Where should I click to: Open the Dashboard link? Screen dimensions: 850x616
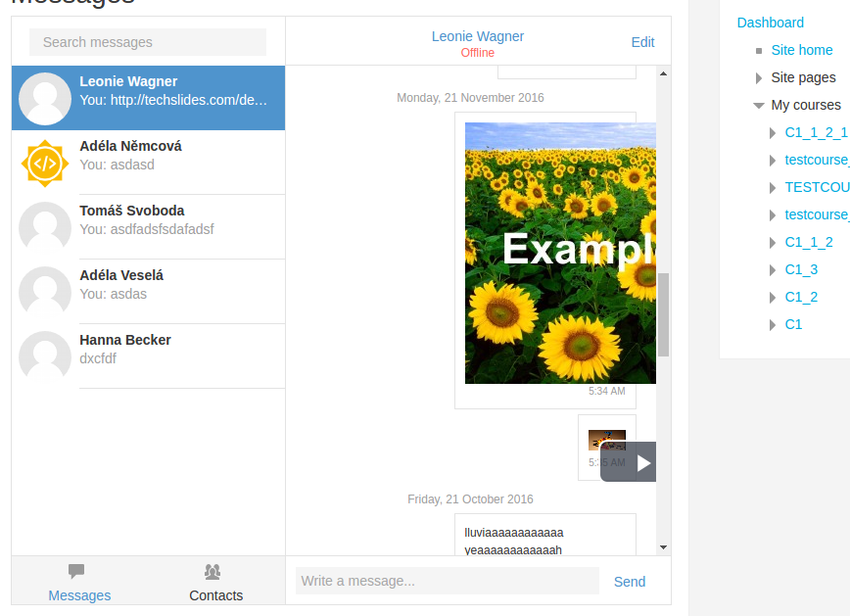(x=771, y=23)
